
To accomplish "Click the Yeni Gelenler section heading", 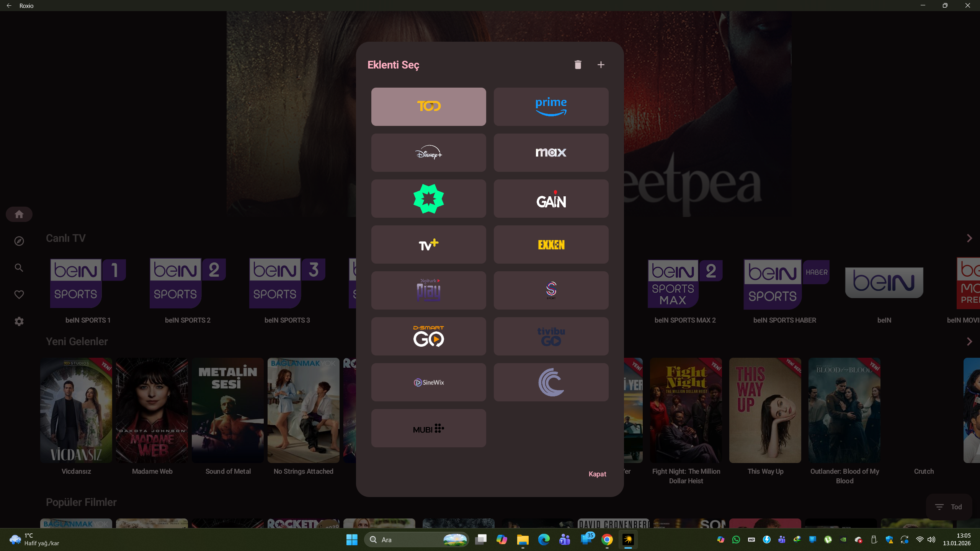I will [x=77, y=341].
